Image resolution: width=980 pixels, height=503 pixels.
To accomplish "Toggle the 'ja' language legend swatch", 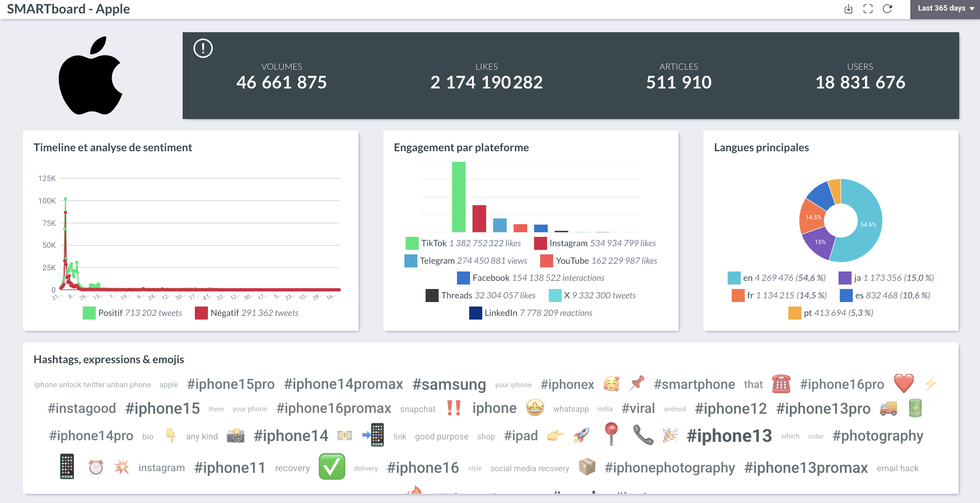I will pyautogui.click(x=845, y=278).
